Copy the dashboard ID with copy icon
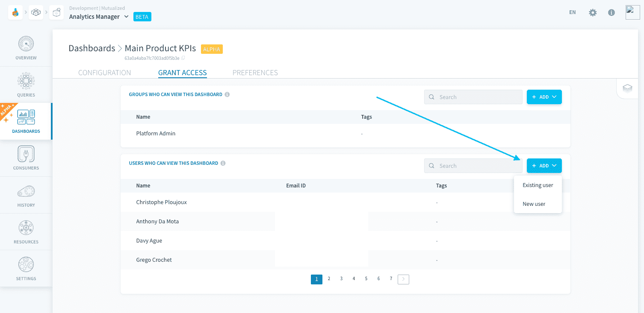Screen dimensions: 644x313 tap(183, 58)
